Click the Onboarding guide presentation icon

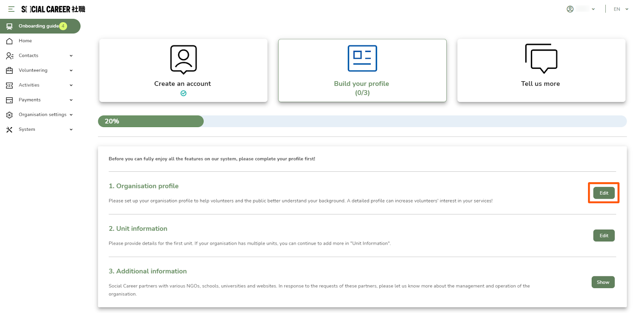[x=9, y=26]
